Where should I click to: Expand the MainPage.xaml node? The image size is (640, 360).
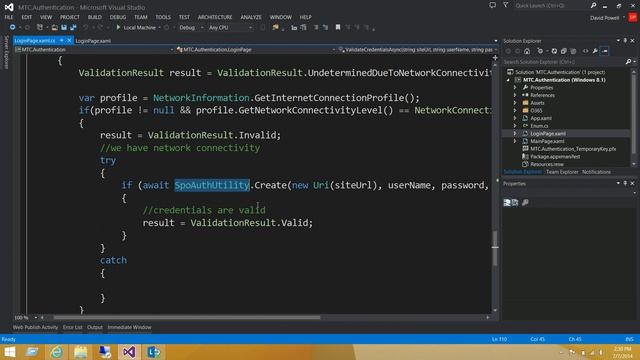[515, 141]
